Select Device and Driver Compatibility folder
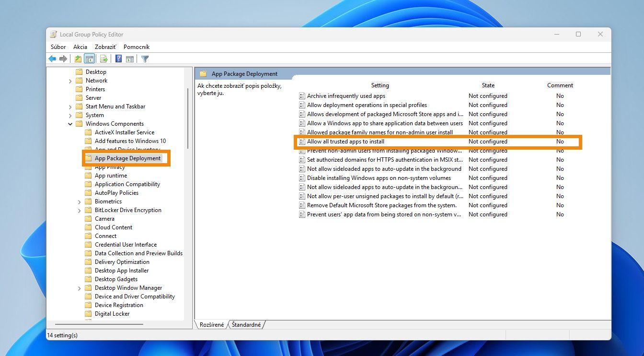The image size is (644, 356). coord(135,297)
